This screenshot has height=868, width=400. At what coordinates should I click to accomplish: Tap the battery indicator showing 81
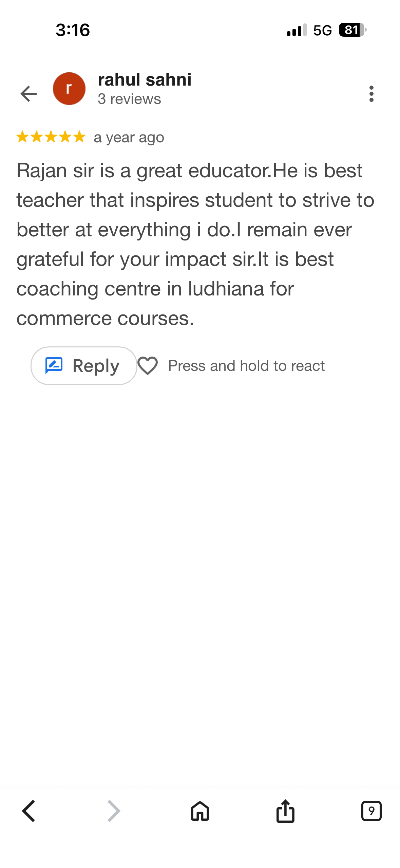click(x=352, y=30)
